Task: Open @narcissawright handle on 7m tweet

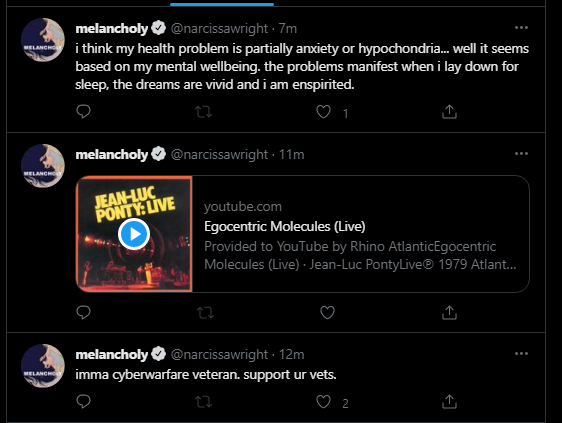Action: (x=219, y=28)
